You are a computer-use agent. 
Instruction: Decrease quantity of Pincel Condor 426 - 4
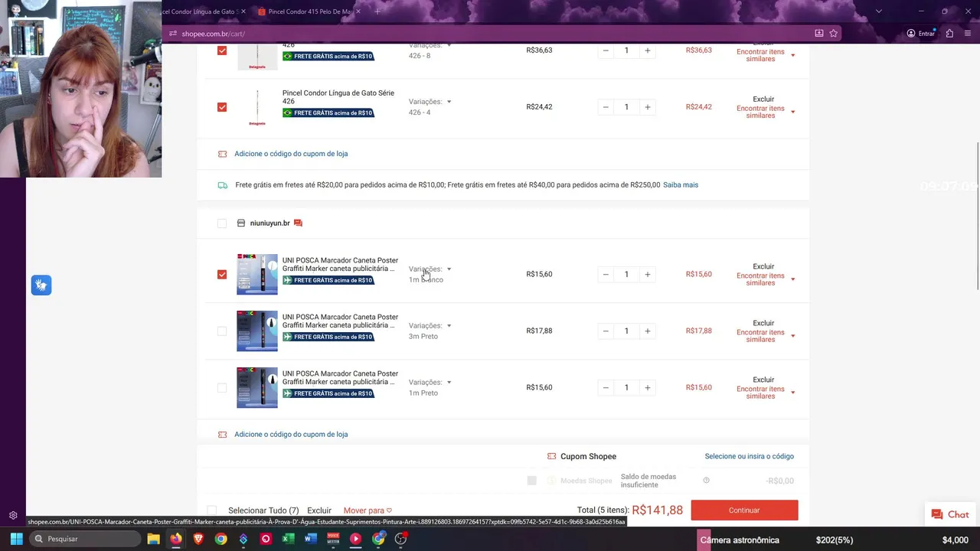[606, 107]
